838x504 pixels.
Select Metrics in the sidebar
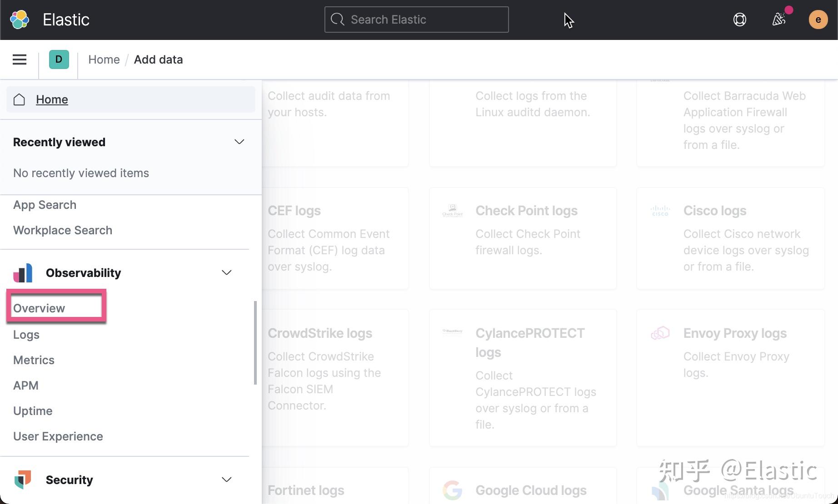point(34,360)
